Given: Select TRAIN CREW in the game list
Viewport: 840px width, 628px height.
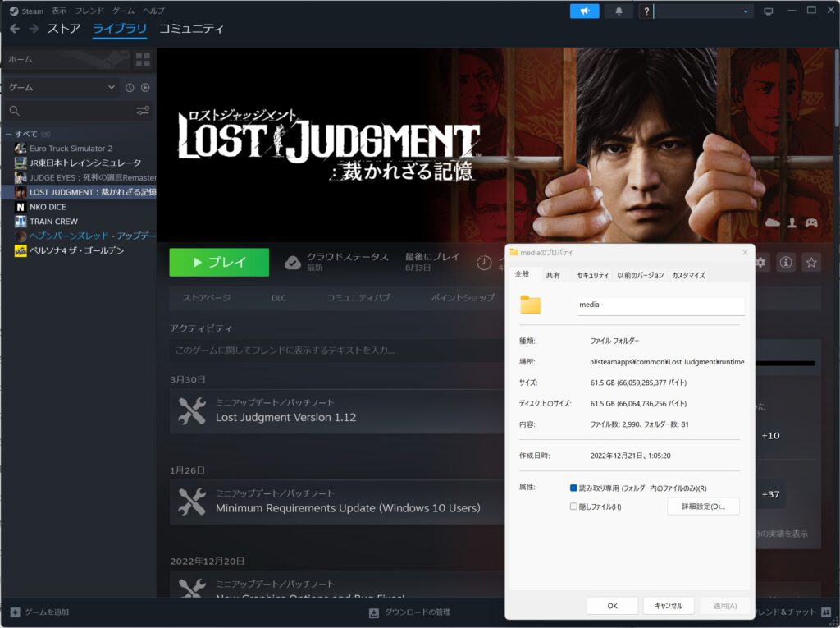Looking at the screenshot, I should click(53, 222).
